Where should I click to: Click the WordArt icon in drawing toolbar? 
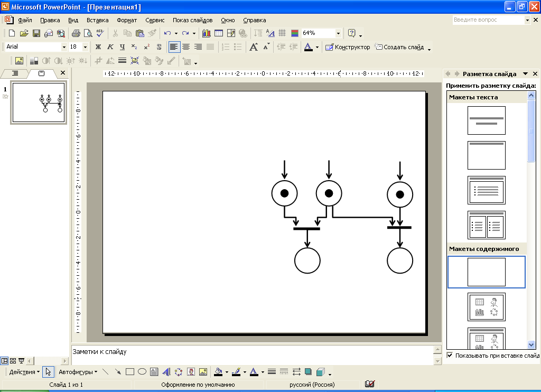point(166,371)
